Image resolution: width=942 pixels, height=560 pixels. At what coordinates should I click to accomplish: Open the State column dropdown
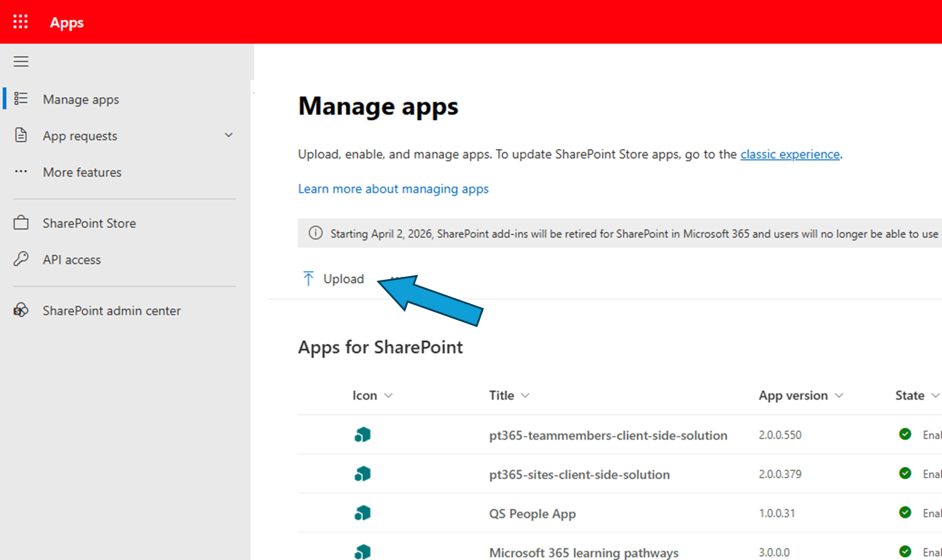[x=935, y=396]
